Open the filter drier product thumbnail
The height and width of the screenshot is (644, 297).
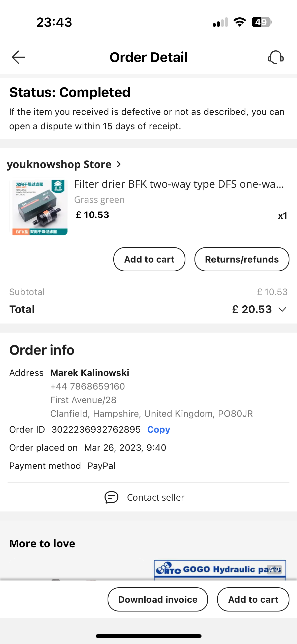[x=39, y=207]
